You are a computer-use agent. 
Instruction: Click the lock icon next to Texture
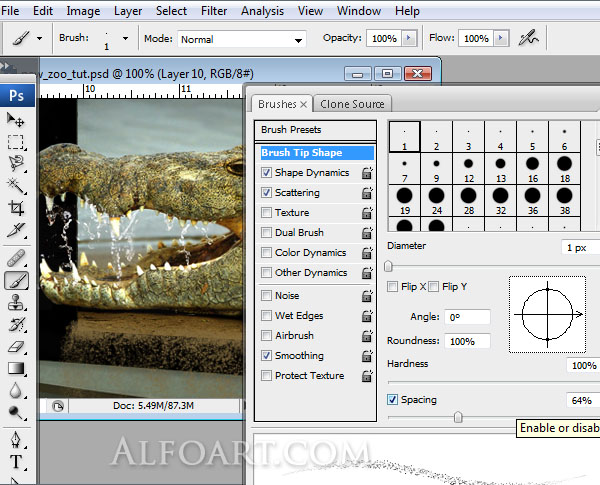point(367,213)
